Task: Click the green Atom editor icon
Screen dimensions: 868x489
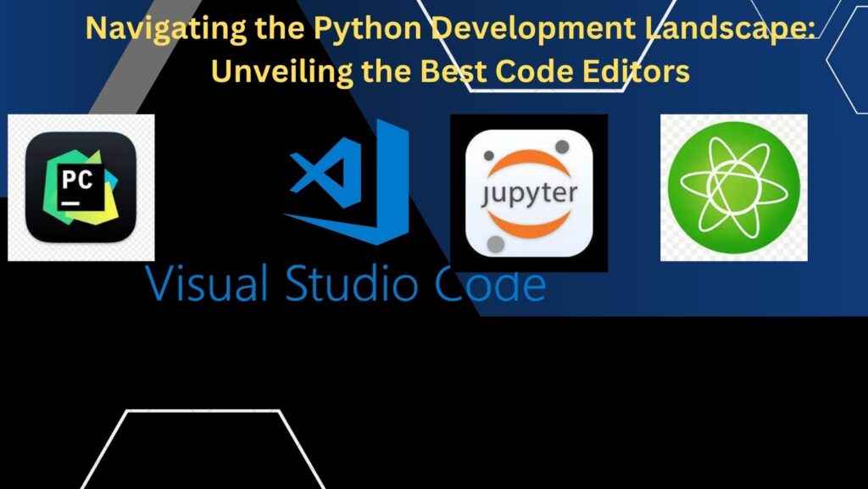Action: [733, 188]
